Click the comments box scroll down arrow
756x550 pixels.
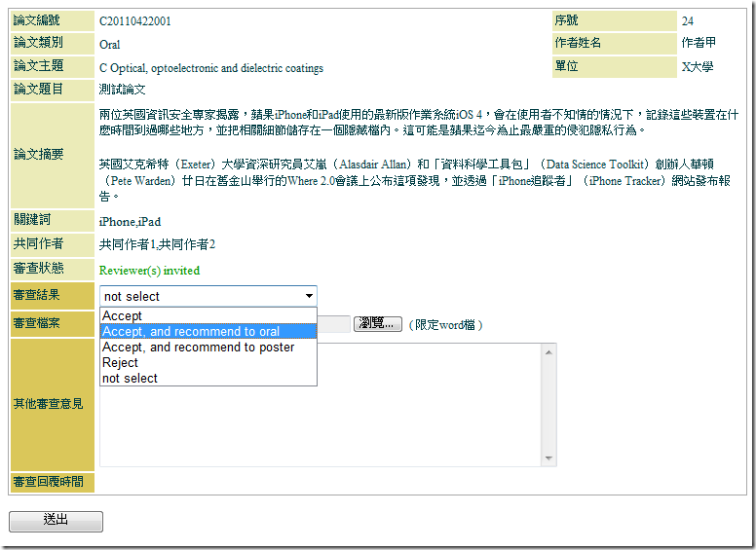pos(549,459)
